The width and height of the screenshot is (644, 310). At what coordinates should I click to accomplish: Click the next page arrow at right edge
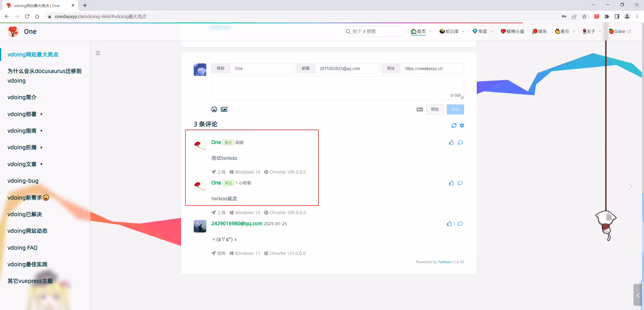(x=630, y=186)
